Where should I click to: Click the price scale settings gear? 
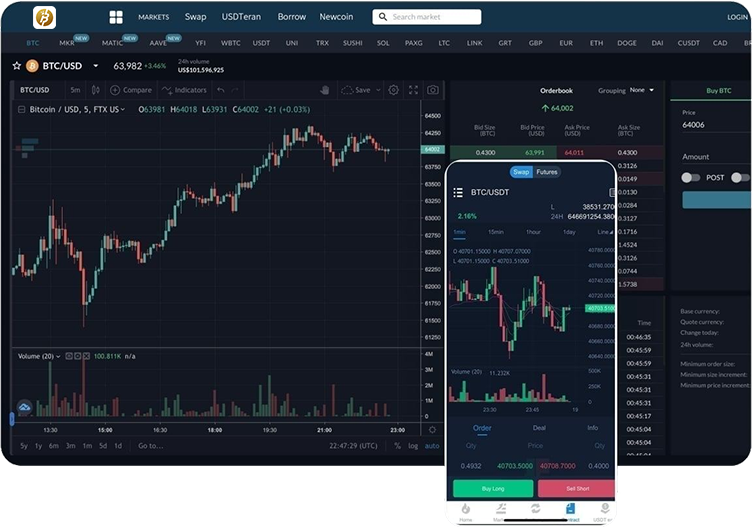pyautogui.click(x=432, y=430)
